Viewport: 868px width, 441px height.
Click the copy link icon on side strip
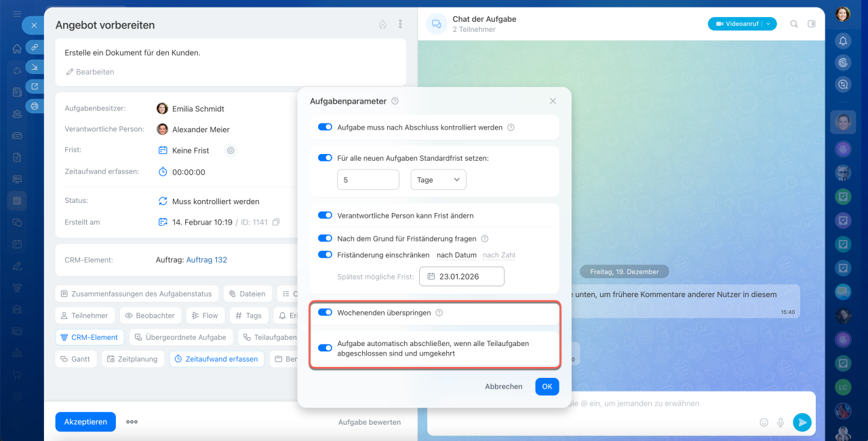35,47
